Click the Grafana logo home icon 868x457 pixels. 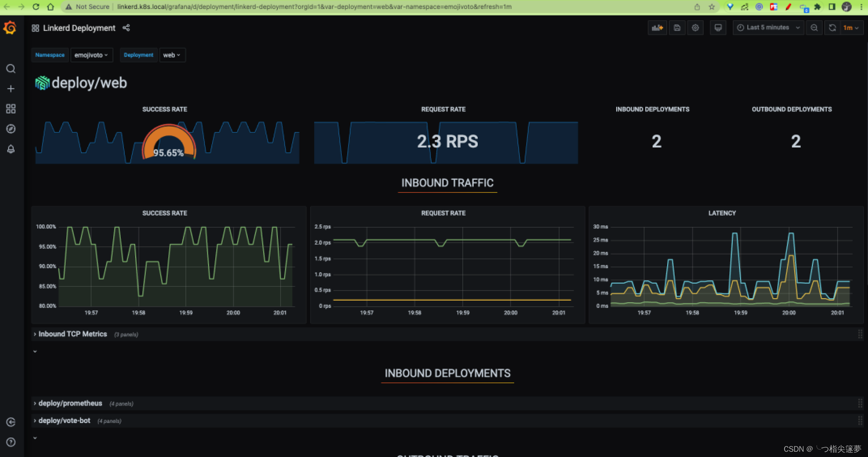tap(10, 28)
